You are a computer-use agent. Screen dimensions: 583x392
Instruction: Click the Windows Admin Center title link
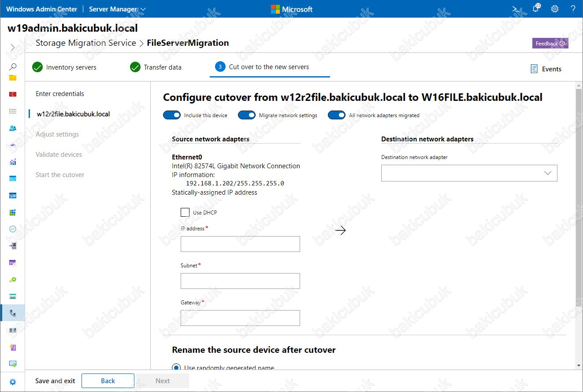click(x=42, y=9)
